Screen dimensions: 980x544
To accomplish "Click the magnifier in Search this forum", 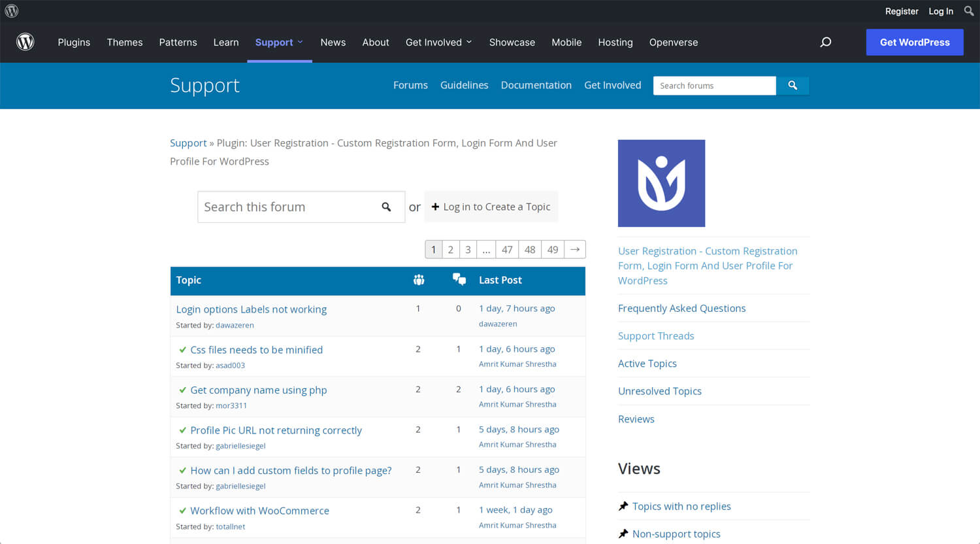I will pyautogui.click(x=386, y=207).
